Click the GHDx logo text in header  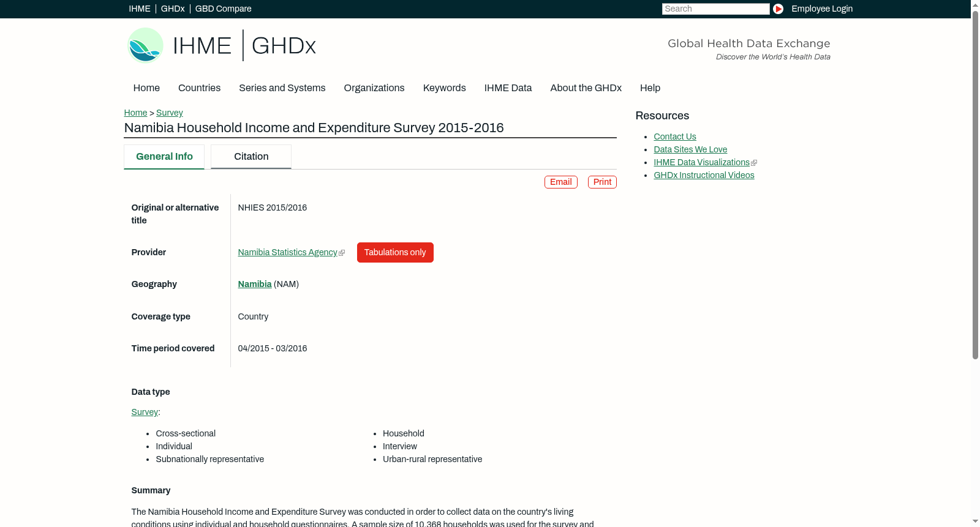(284, 46)
